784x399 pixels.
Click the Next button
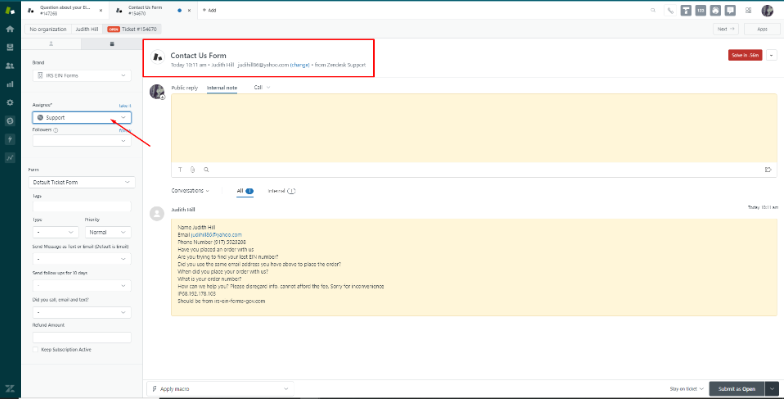coord(726,29)
